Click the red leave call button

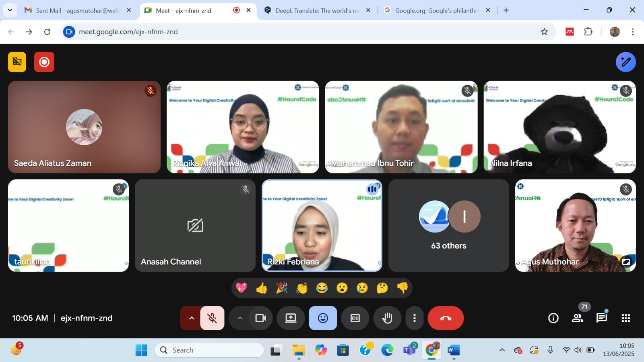(446, 318)
